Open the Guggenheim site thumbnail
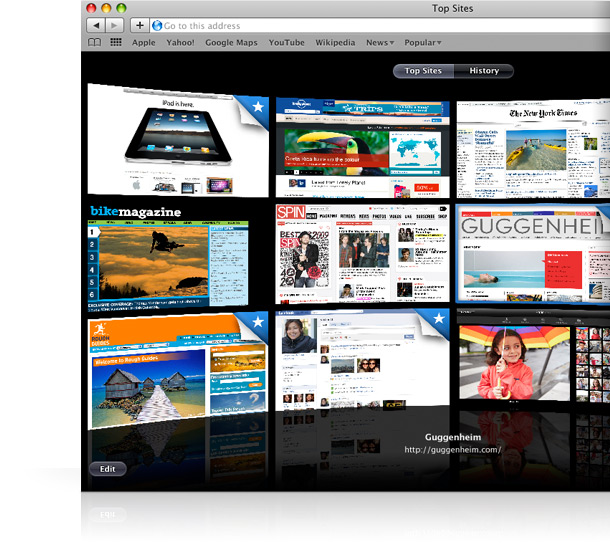The width and height of the screenshot is (610, 549). tap(532, 253)
